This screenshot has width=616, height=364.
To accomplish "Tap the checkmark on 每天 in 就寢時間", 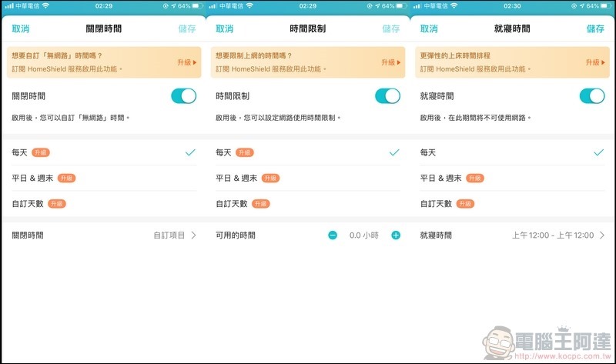I will [598, 152].
